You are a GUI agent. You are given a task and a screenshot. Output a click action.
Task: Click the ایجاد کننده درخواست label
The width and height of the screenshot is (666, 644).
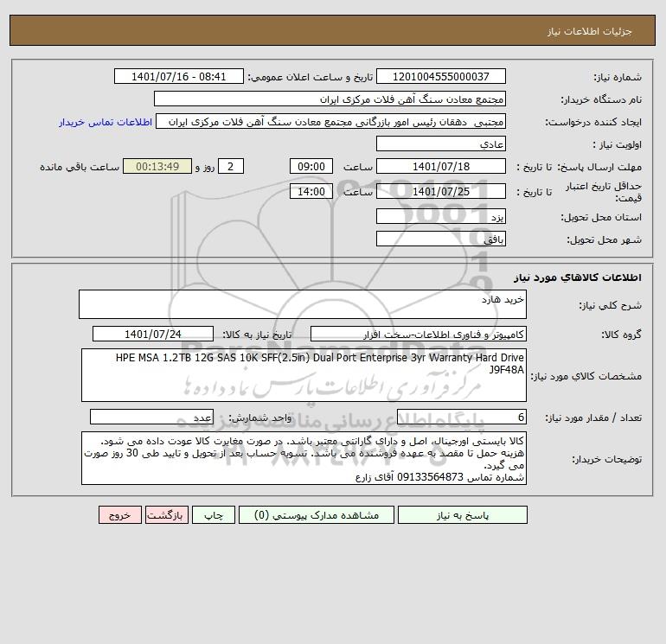click(593, 122)
